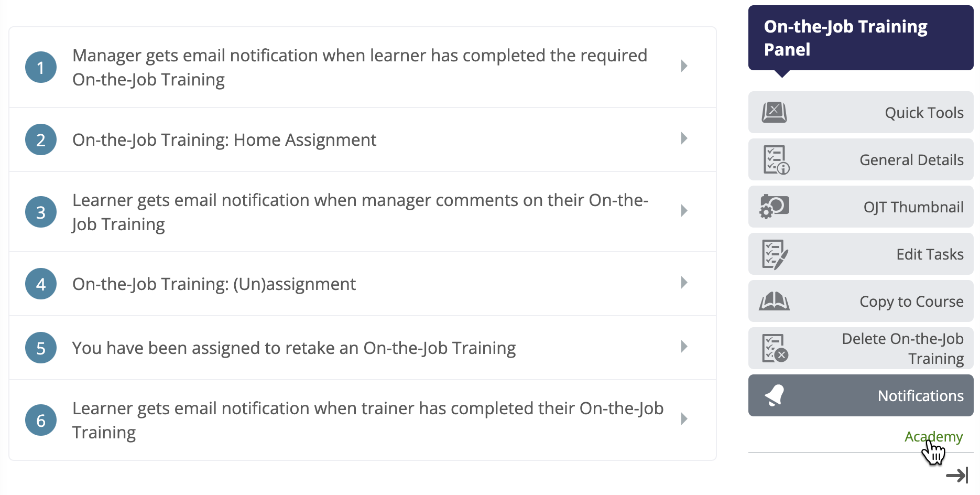Click Delete On-the-Job Training icon
This screenshot has width=980, height=495.
pyautogui.click(x=775, y=348)
